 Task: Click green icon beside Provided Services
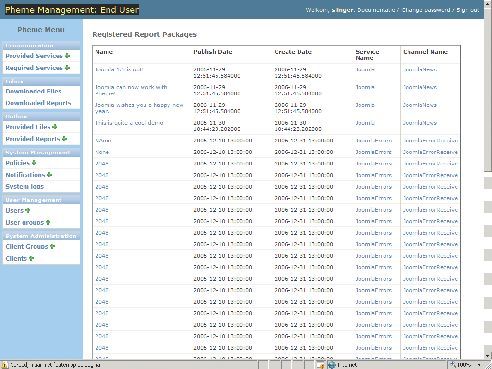[68, 56]
